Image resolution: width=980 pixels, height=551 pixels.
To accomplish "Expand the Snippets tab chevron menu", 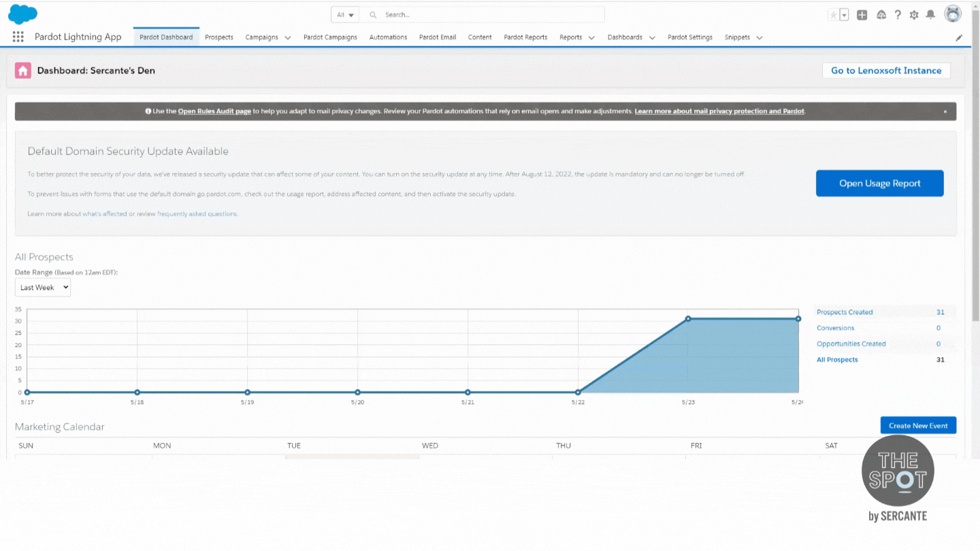I will 759,38.
